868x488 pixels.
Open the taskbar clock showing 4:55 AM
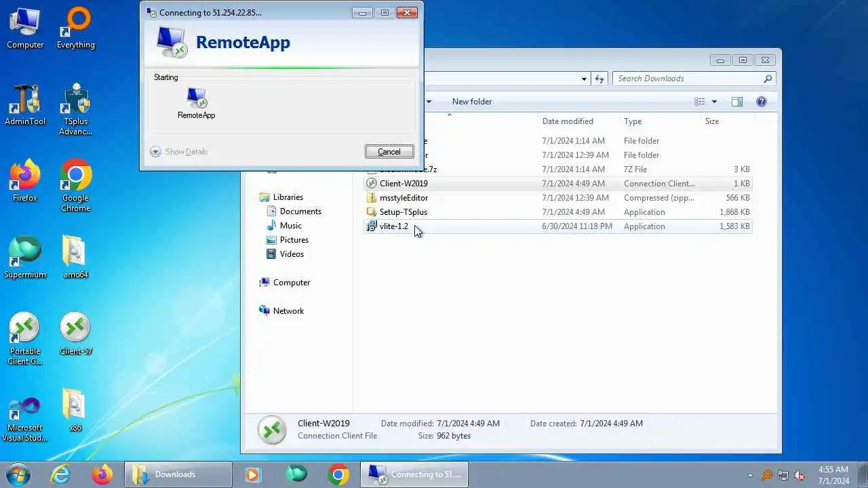[833, 475]
